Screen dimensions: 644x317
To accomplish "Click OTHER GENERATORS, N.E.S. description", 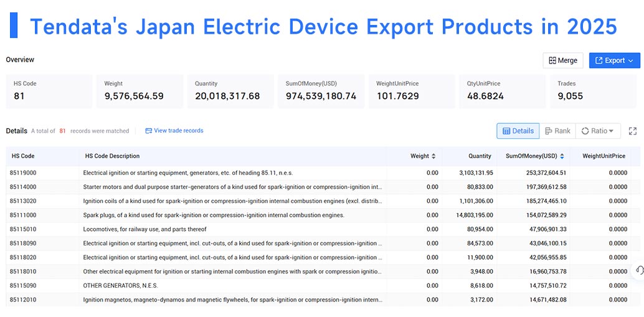I will (x=120, y=286).
